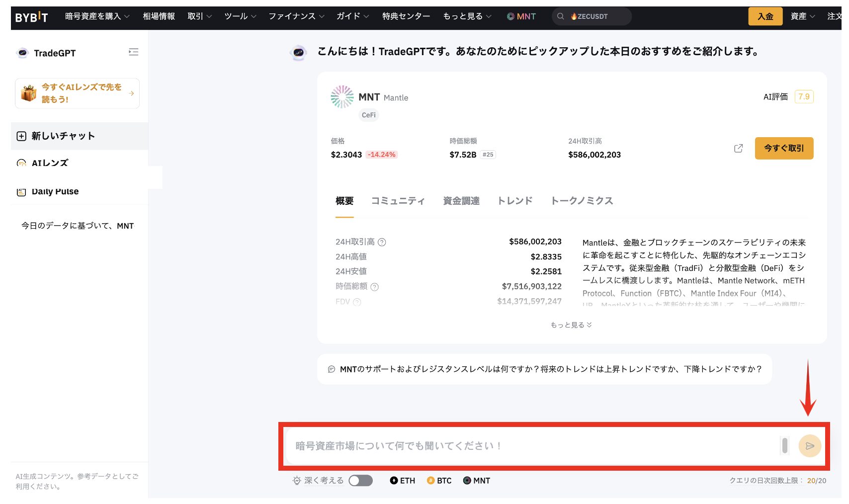Select the BTC quick token chip
The width and height of the screenshot is (849, 504).
coord(439,481)
